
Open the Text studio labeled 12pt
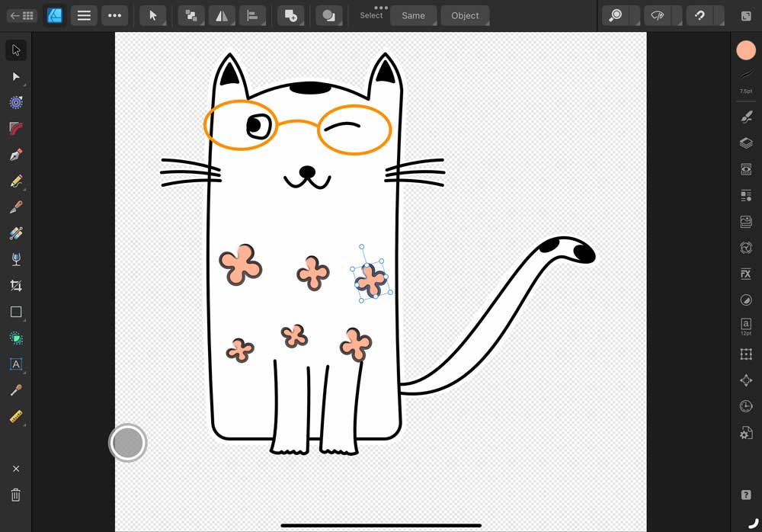746,326
